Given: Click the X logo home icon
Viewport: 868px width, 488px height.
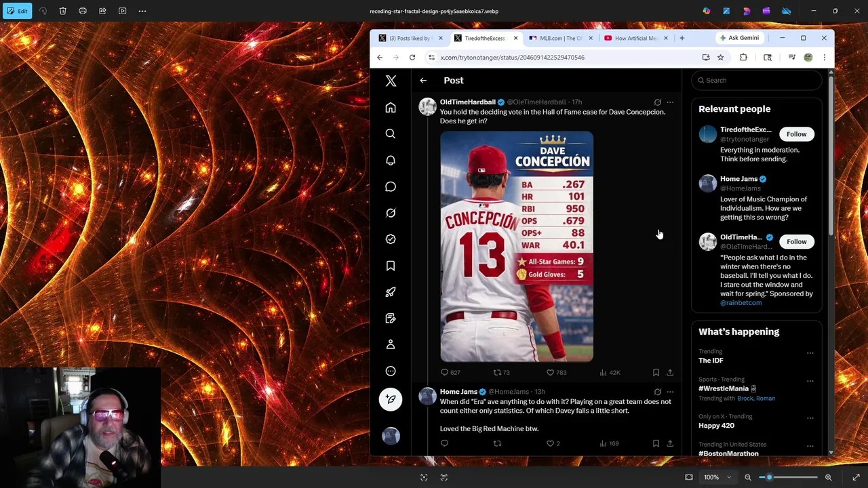Looking at the screenshot, I should (x=391, y=81).
